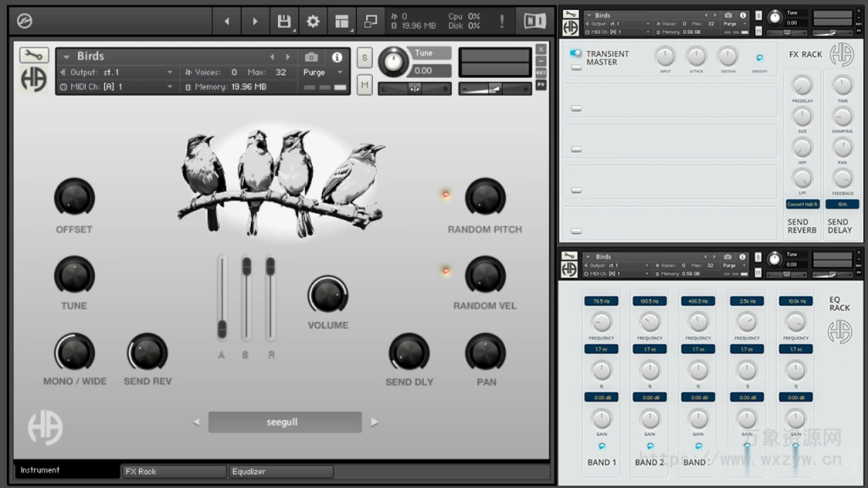Open the Concert Hall A reverb preset dropdown
This screenshot has width=868, height=488.
(802, 203)
